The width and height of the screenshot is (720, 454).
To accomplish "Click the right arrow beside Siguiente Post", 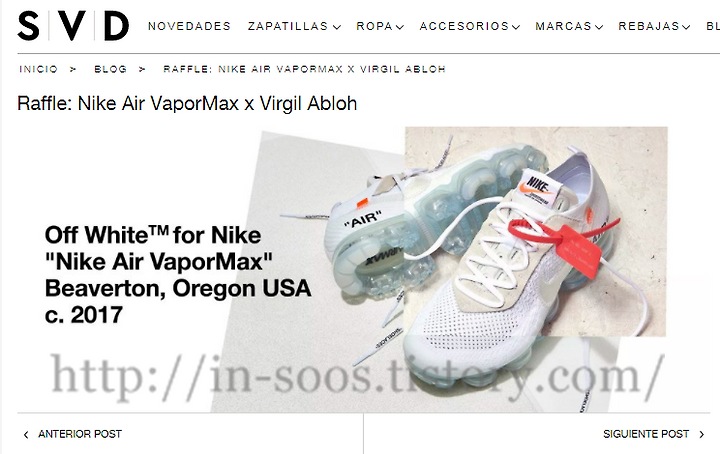I will [x=702, y=434].
